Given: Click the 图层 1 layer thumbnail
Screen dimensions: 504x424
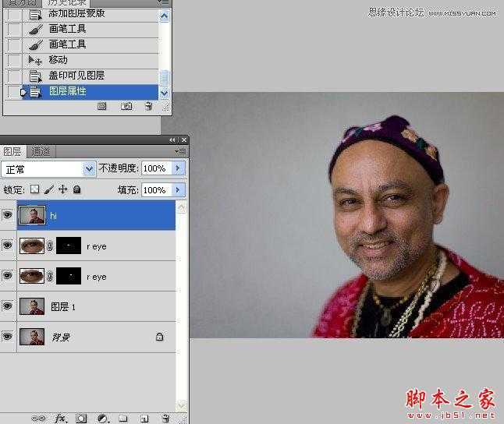Looking at the screenshot, I should (x=32, y=306).
